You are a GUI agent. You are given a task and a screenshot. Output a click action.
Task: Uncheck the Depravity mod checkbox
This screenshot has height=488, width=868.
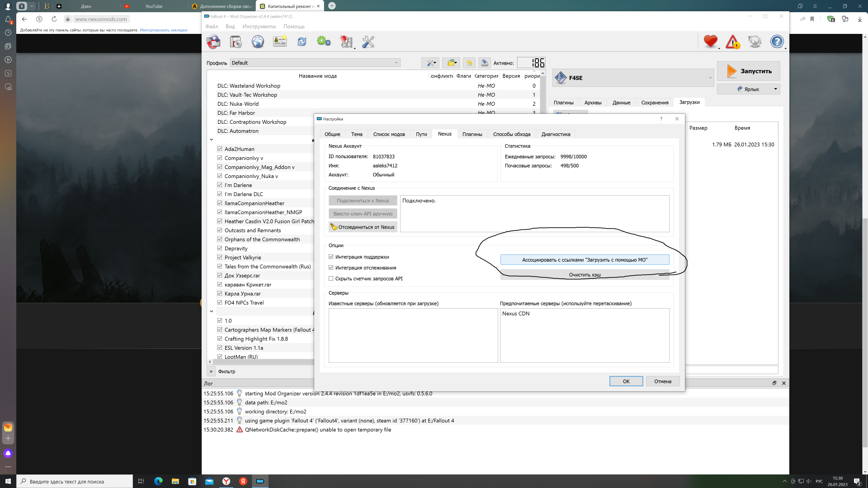click(220, 248)
